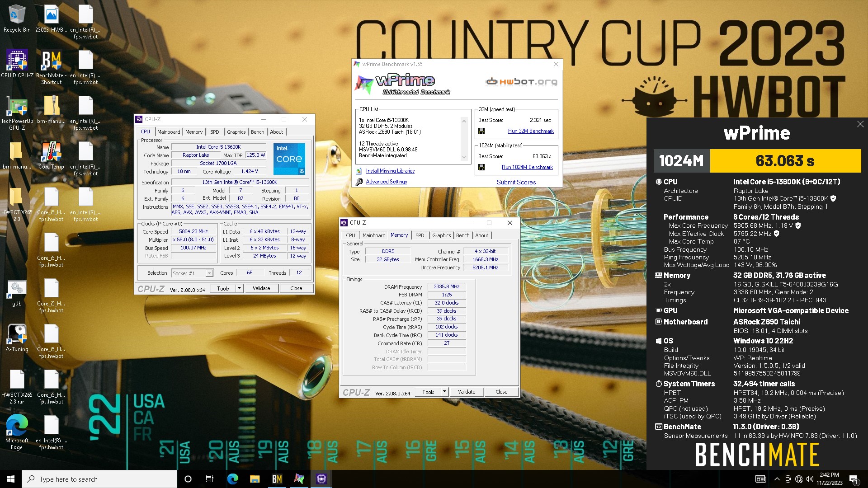Image resolution: width=868 pixels, height=488 pixels.
Task: Select Graphics tab in CPU-Z CPU window
Action: (x=236, y=132)
